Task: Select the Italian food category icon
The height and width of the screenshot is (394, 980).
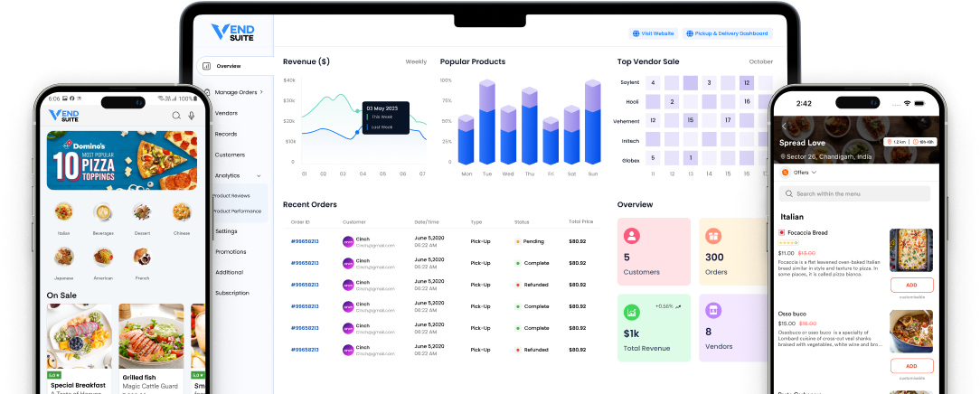Action: click(63, 211)
